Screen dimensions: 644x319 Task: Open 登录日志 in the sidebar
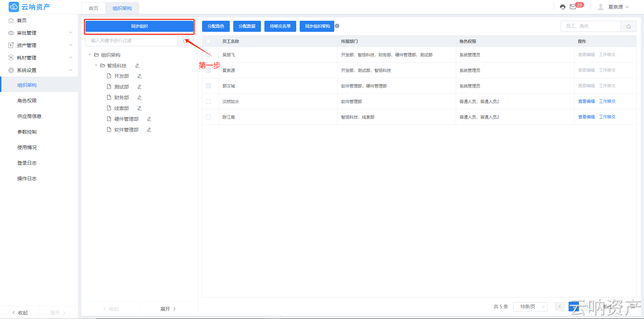(x=27, y=163)
